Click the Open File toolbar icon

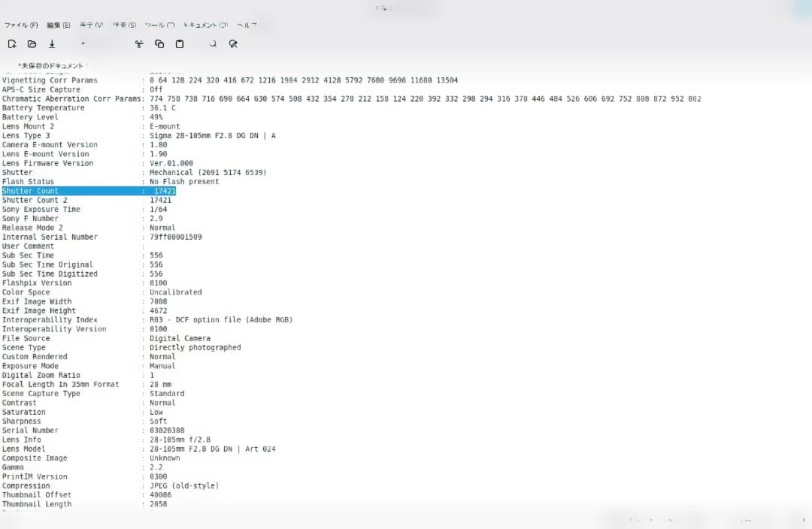tap(32, 44)
